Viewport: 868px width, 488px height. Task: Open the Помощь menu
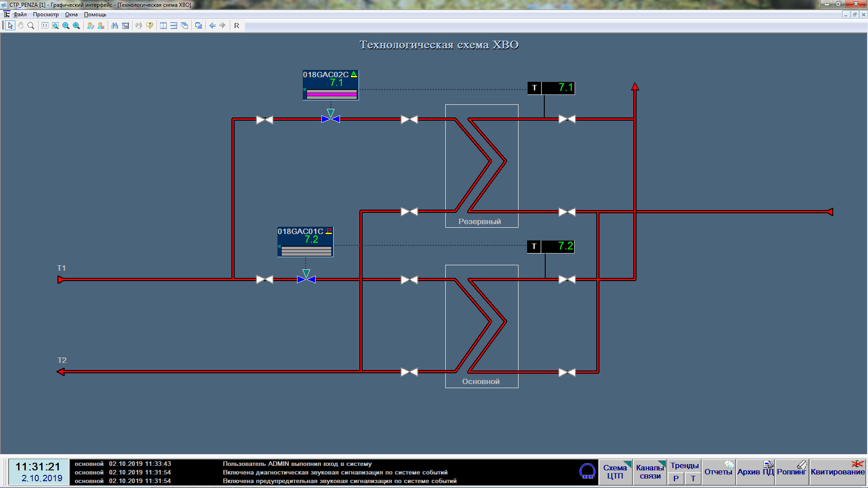tap(95, 14)
